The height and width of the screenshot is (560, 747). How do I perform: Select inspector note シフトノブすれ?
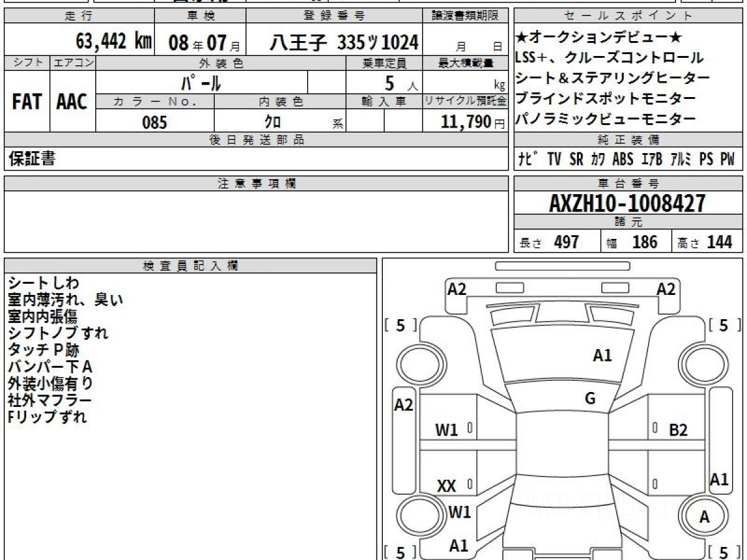pos(58,333)
